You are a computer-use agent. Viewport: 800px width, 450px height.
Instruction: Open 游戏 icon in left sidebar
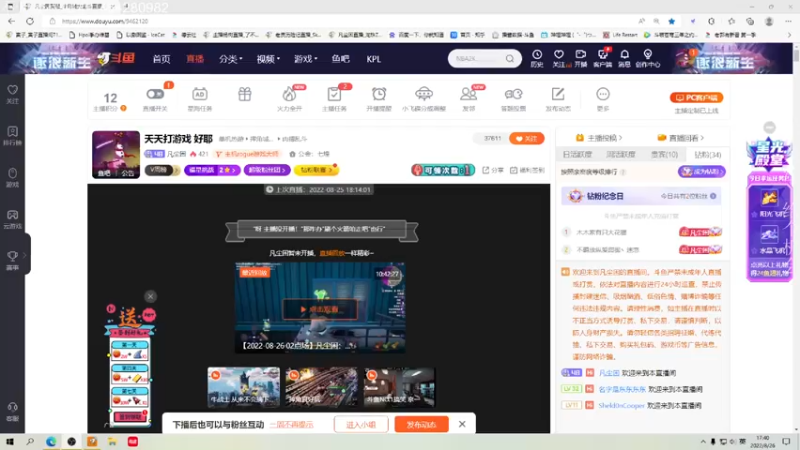(12, 177)
